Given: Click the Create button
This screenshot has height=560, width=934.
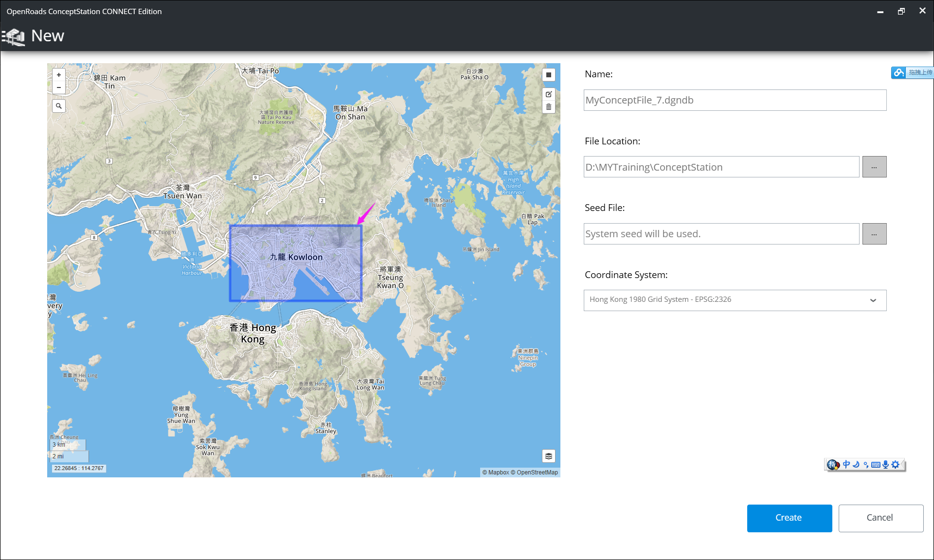Looking at the screenshot, I should [789, 518].
